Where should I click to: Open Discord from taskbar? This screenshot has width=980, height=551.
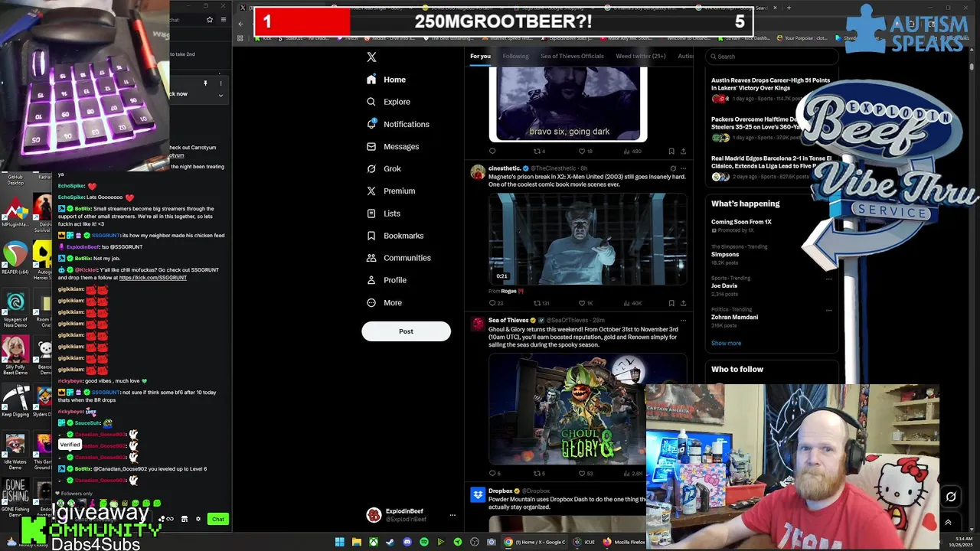[407, 542]
